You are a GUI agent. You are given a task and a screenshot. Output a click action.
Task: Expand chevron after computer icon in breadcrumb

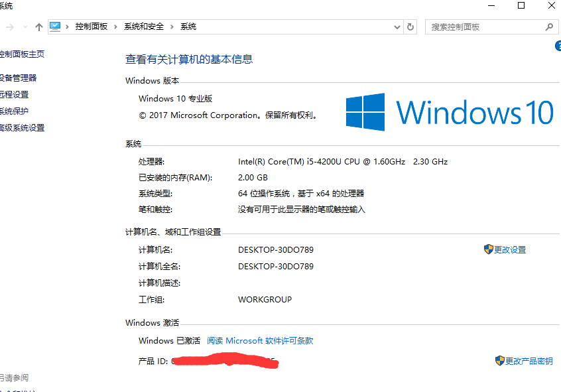point(67,27)
